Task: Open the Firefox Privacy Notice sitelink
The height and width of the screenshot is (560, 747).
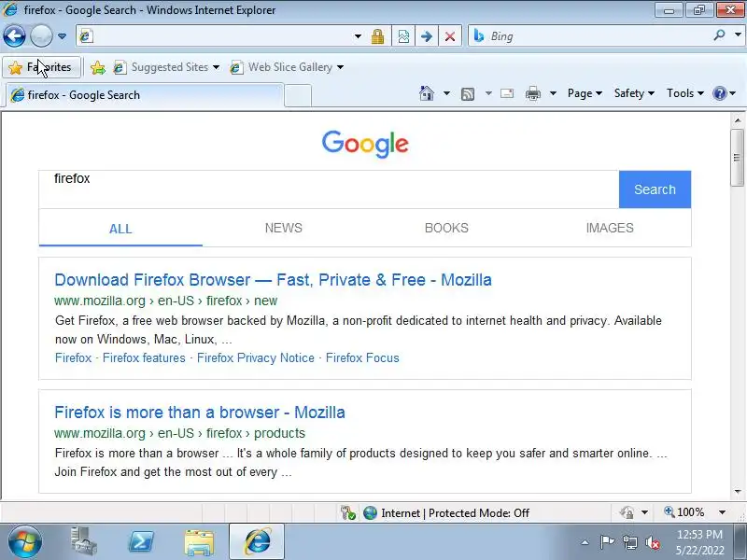Action: 256,357
